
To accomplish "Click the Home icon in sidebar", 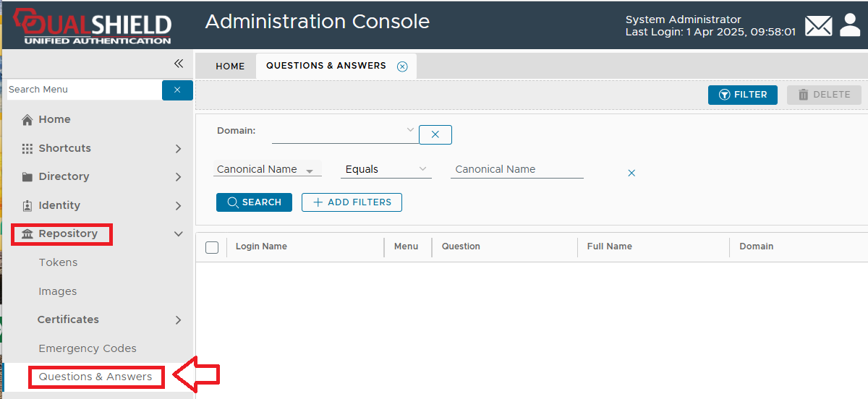I will [27, 120].
